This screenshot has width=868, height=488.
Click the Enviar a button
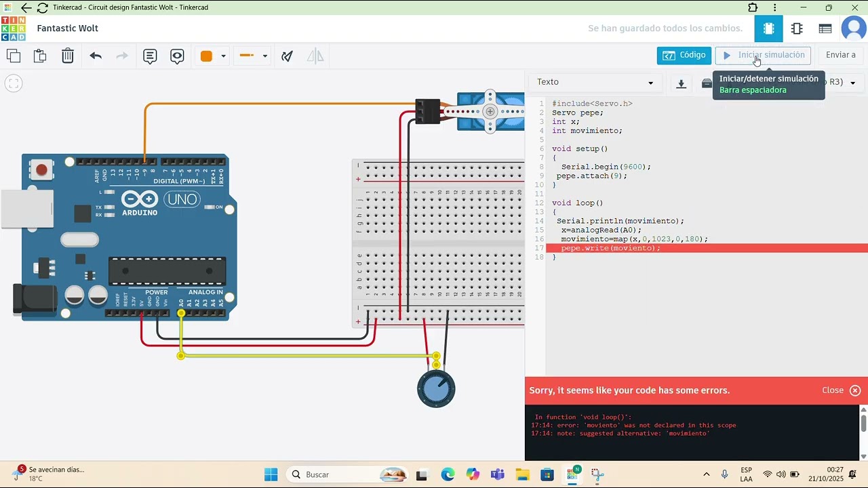841,56
